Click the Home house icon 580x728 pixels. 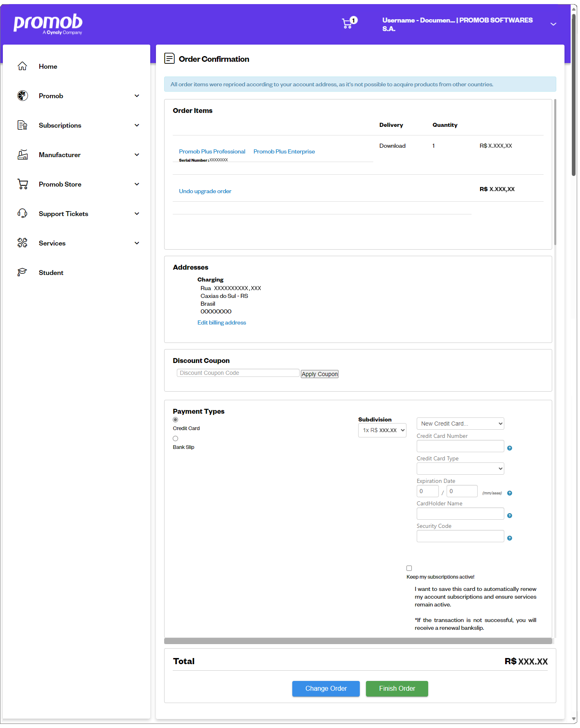click(23, 66)
